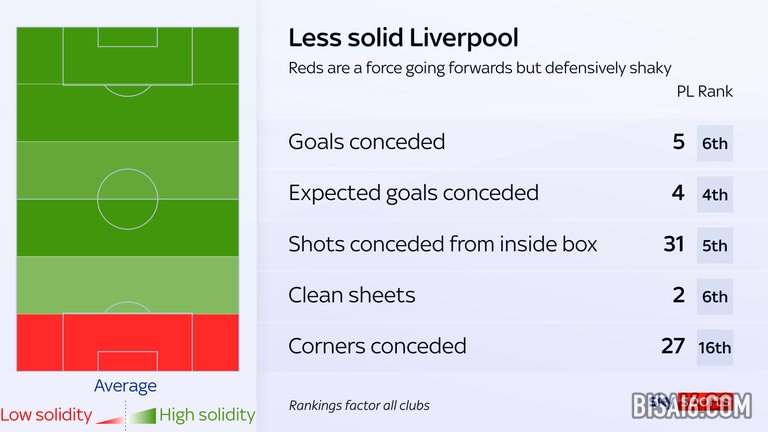Click the PL Rank column header
Screen dimensions: 768x432
(704, 91)
